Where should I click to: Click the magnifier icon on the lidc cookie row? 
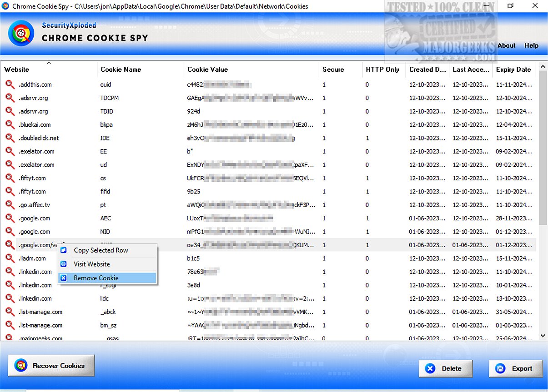tap(10, 298)
